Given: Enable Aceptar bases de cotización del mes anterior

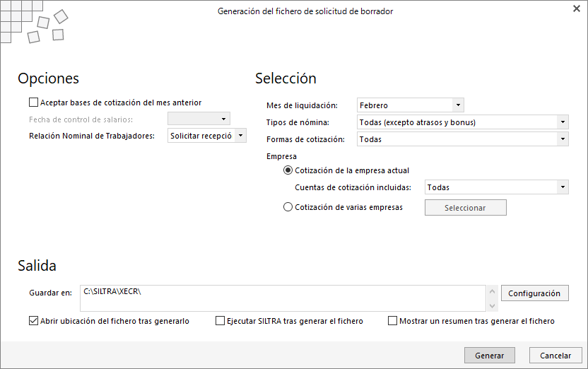Looking at the screenshot, I should (x=33, y=102).
